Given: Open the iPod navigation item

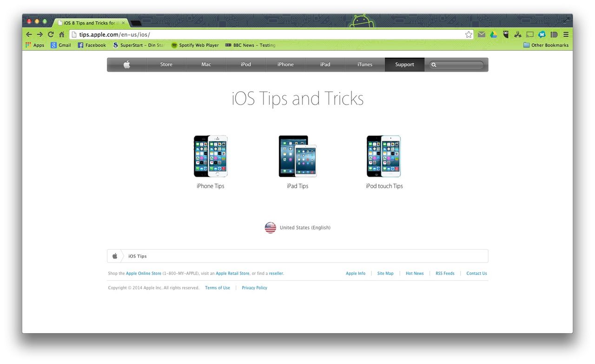Looking at the screenshot, I should pos(246,65).
